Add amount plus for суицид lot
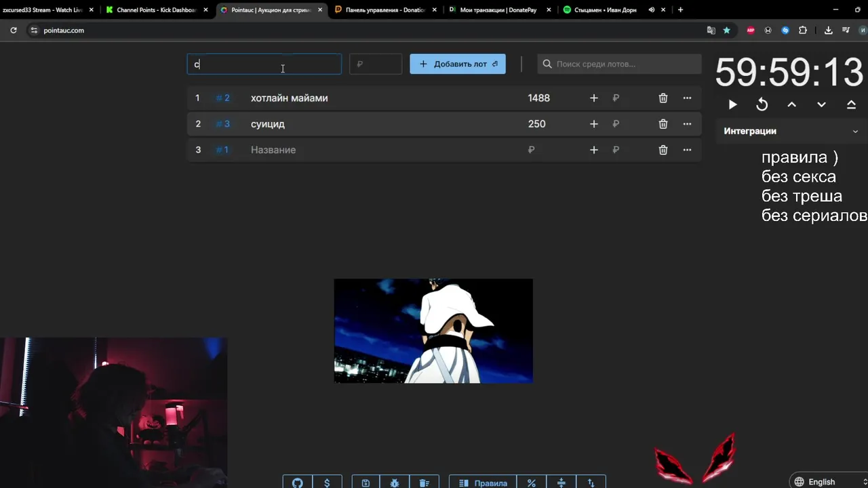The image size is (868, 488). pos(594,124)
